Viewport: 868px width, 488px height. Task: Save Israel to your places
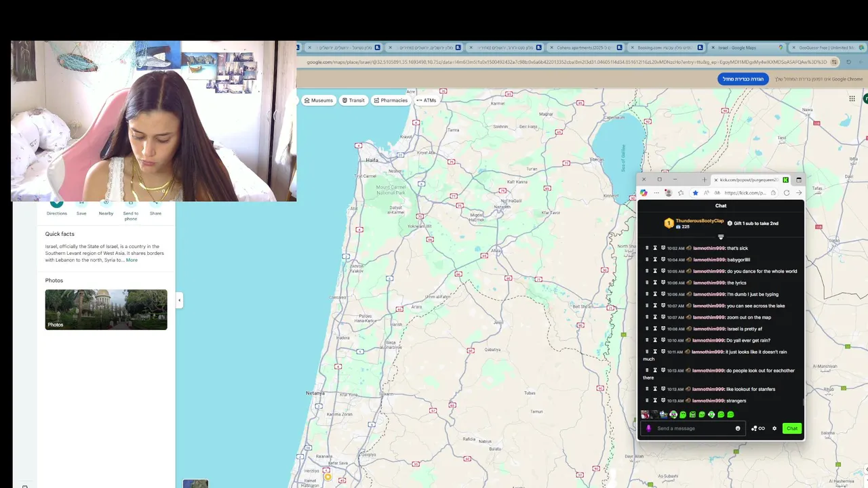point(81,208)
